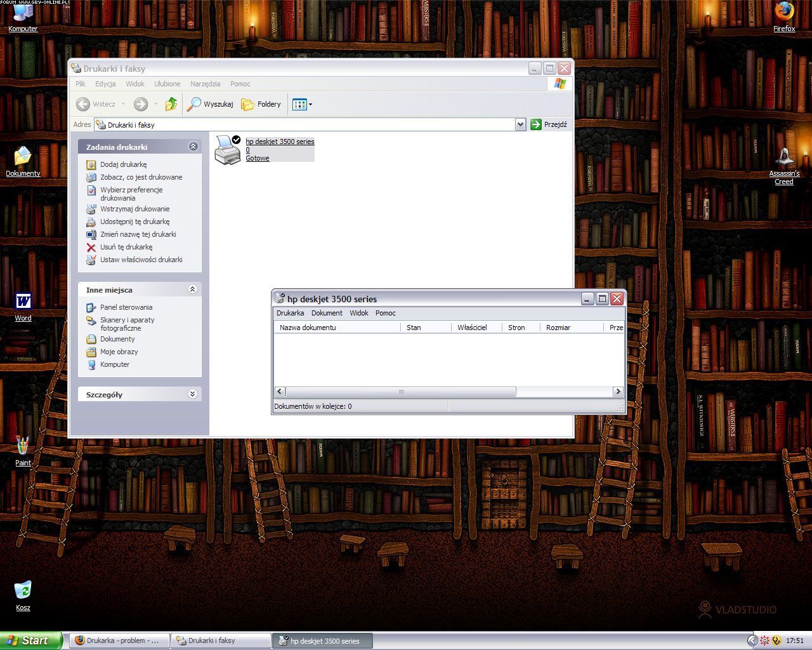Switch to hp deskjet 3500 series taskbar button

point(323,640)
